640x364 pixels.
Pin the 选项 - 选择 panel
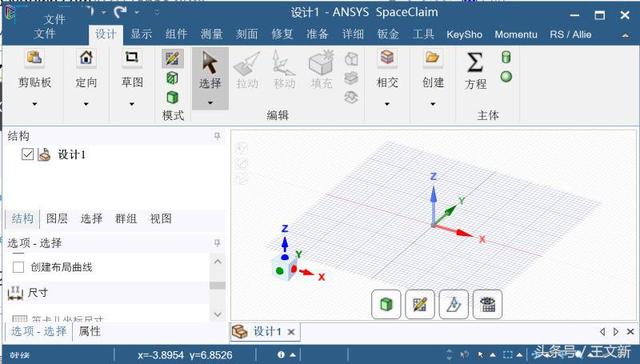[x=217, y=243]
